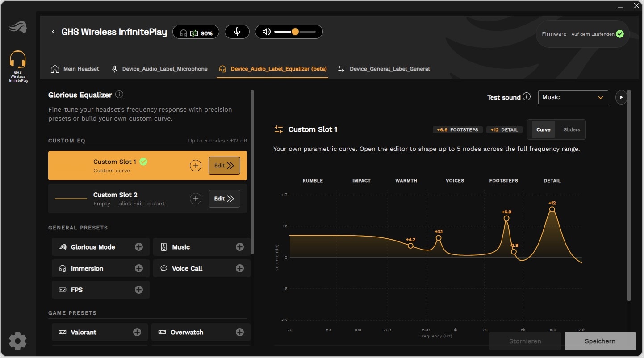Click the headset volume slider handle
This screenshot has width=644, height=358.
coord(295,32)
